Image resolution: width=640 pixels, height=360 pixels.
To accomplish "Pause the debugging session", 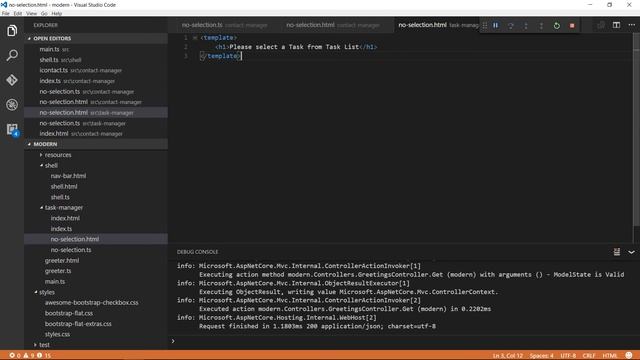I will [496, 25].
